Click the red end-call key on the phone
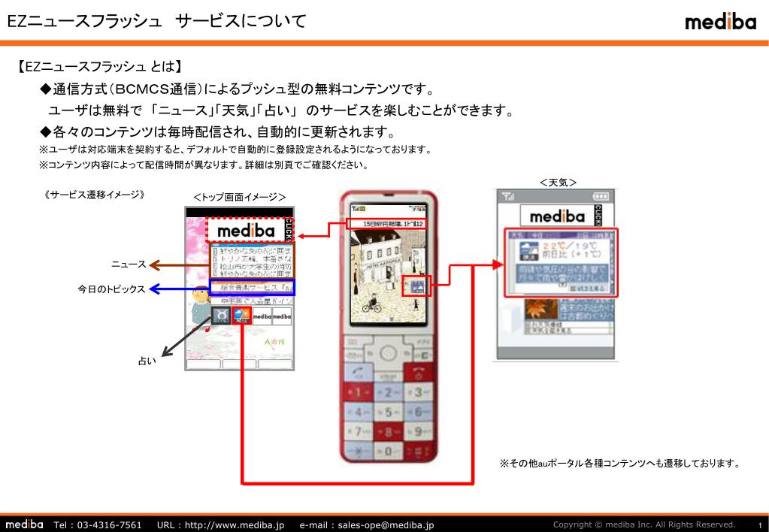Viewport: 769px width, 532px height. (419, 373)
